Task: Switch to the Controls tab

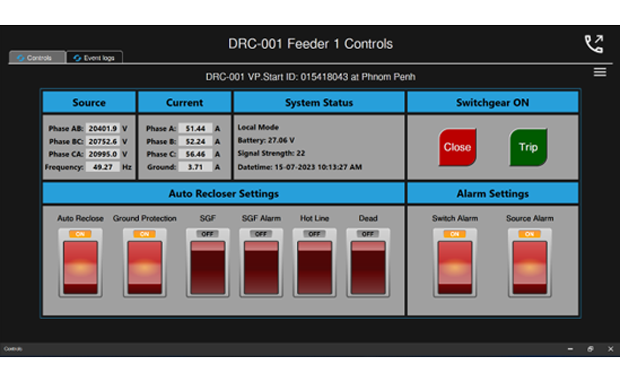Action: tap(37, 57)
